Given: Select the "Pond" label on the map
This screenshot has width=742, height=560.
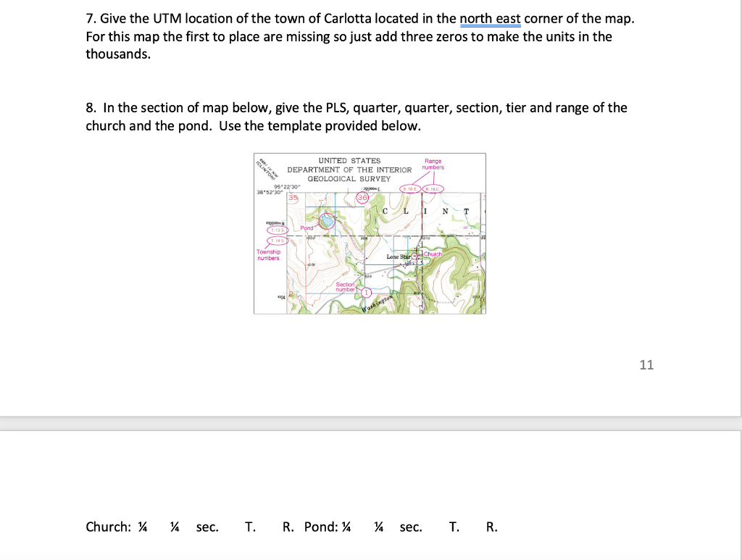Looking at the screenshot, I should (x=307, y=227).
